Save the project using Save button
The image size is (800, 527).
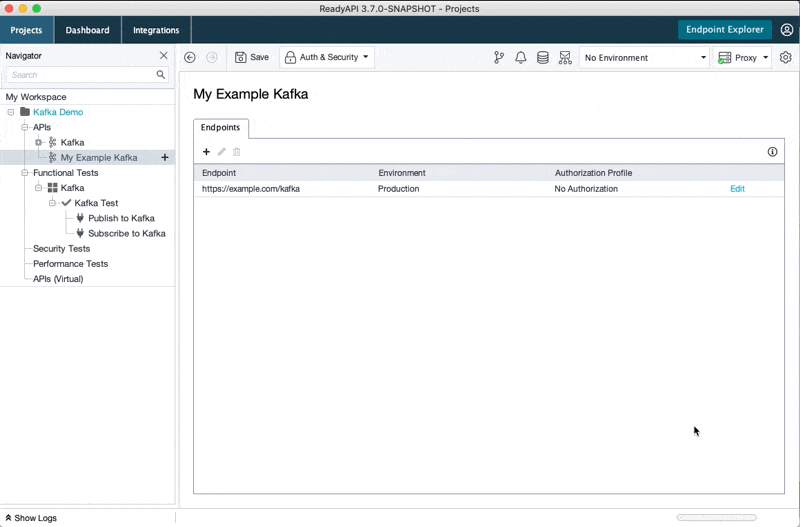tap(252, 57)
